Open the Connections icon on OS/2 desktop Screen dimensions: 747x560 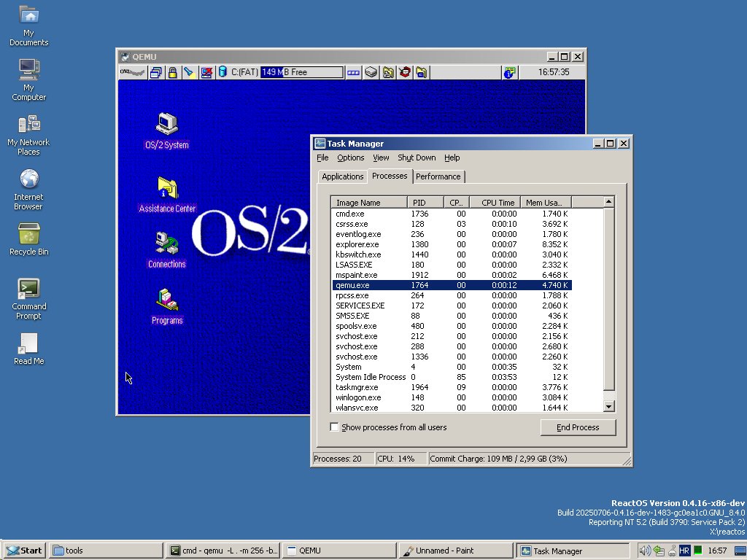pyautogui.click(x=167, y=250)
